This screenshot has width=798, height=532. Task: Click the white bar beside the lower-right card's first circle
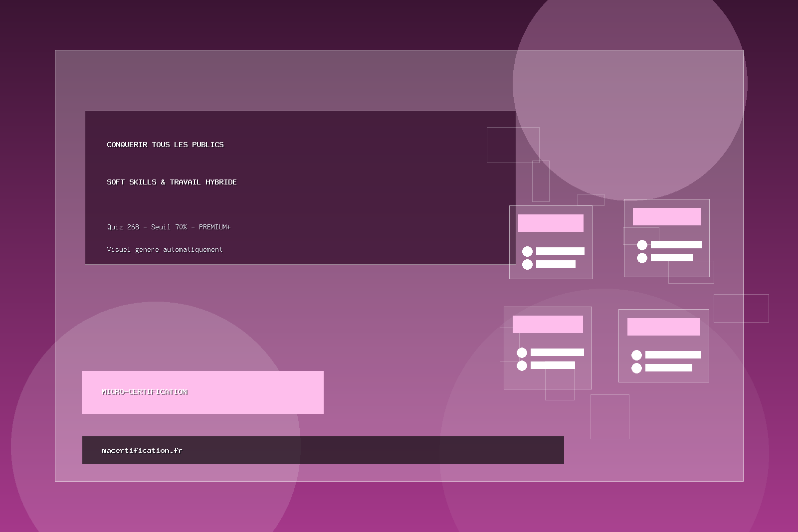click(673, 355)
